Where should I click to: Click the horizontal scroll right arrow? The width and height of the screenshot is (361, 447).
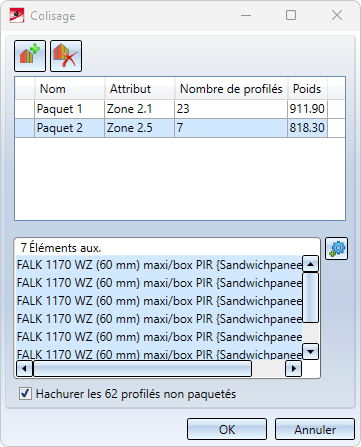(x=294, y=369)
